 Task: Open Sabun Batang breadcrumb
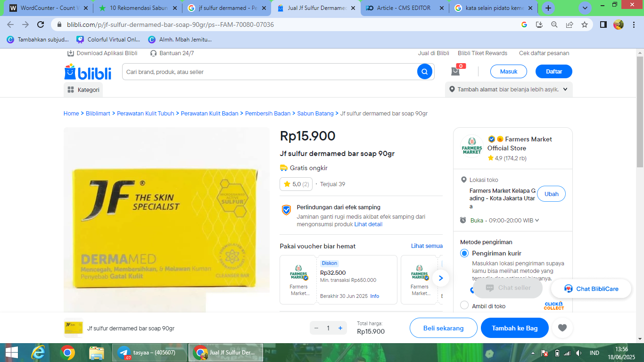click(x=315, y=114)
